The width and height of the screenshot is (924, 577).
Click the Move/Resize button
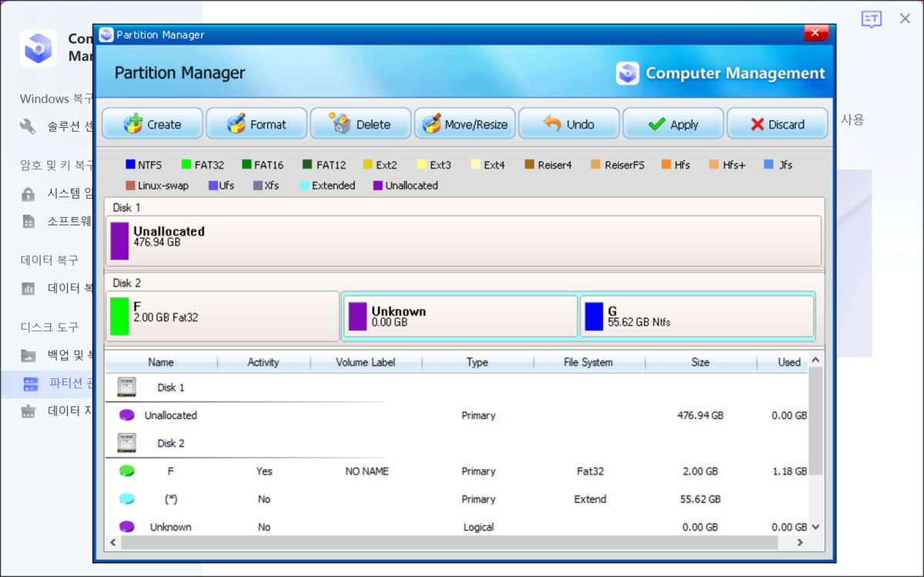point(465,124)
